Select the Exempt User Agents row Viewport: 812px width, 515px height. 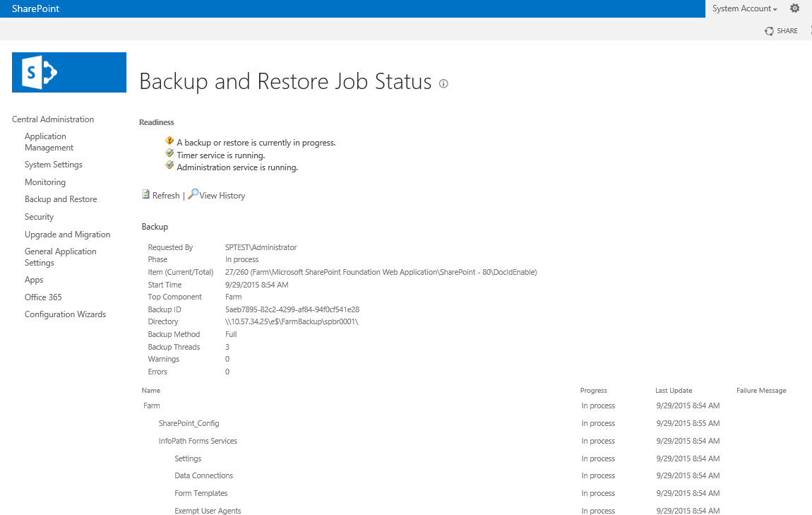coord(208,510)
